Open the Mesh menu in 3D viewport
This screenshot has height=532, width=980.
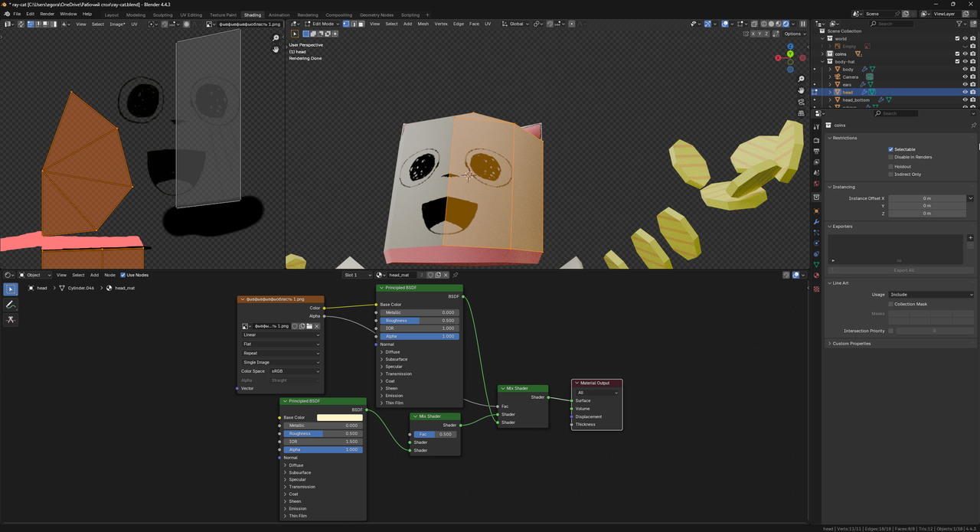(423, 24)
